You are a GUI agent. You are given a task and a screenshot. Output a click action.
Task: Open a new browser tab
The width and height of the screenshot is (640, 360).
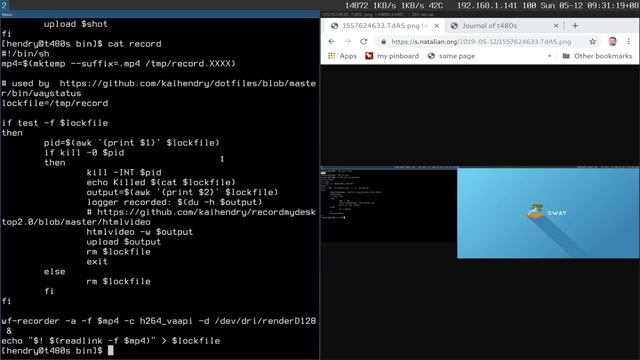pos(575,26)
